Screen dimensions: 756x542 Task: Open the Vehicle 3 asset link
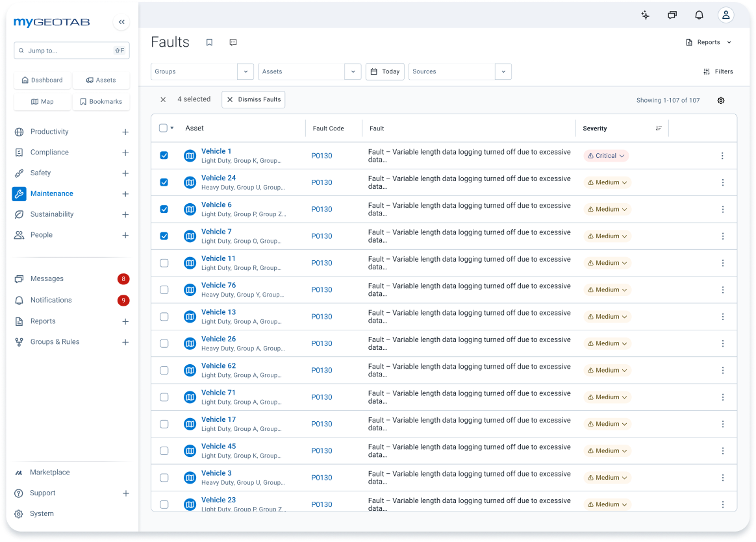pos(216,473)
